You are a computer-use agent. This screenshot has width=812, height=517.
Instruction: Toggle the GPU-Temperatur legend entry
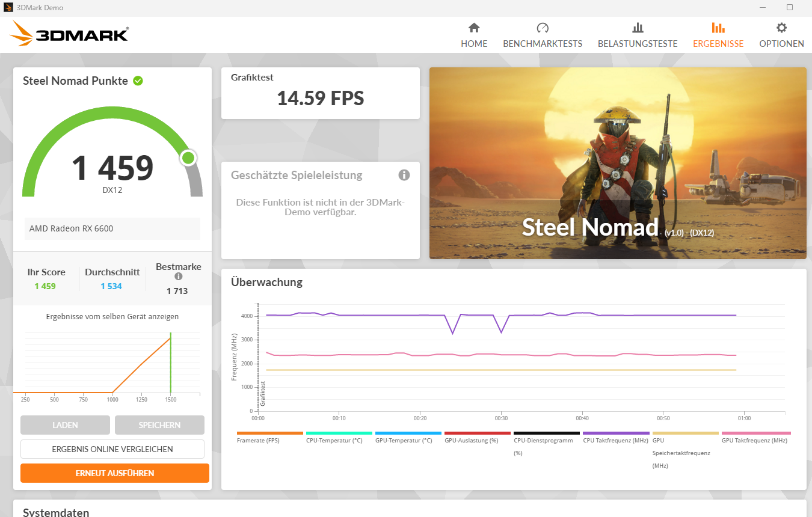click(408, 437)
